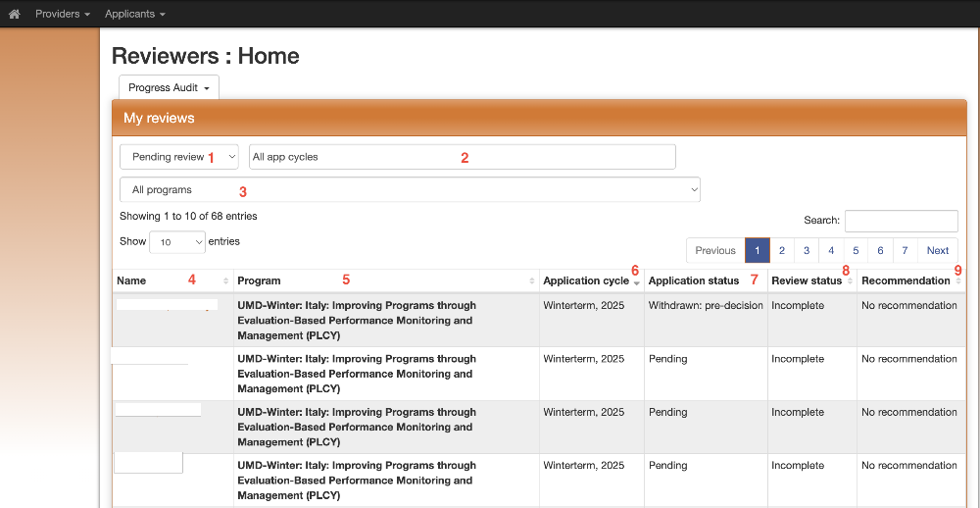980x508 pixels.
Task: Expand the Progress Audit dropdown
Action: [169, 87]
